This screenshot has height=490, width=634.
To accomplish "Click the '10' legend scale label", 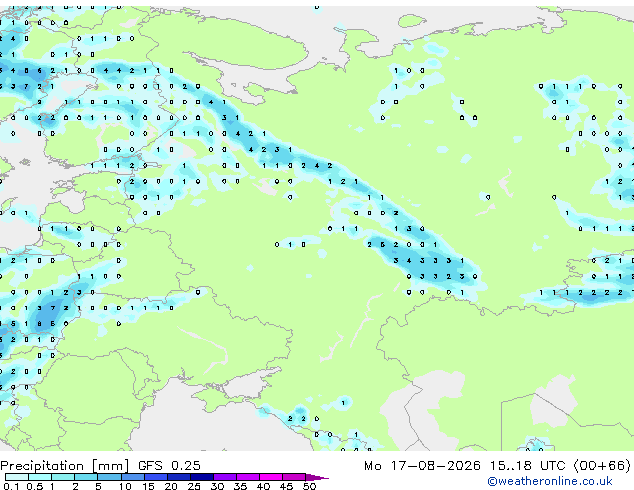I will (125, 486).
